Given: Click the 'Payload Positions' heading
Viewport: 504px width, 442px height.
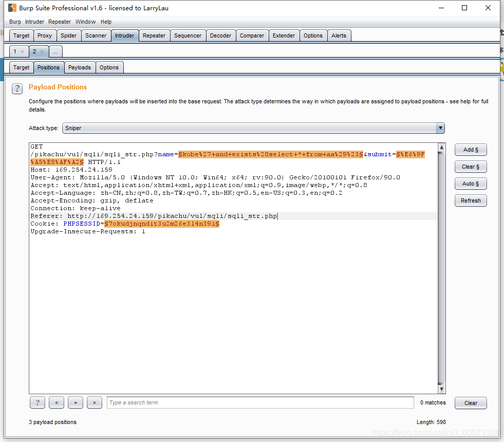Looking at the screenshot, I should click(x=58, y=87).
